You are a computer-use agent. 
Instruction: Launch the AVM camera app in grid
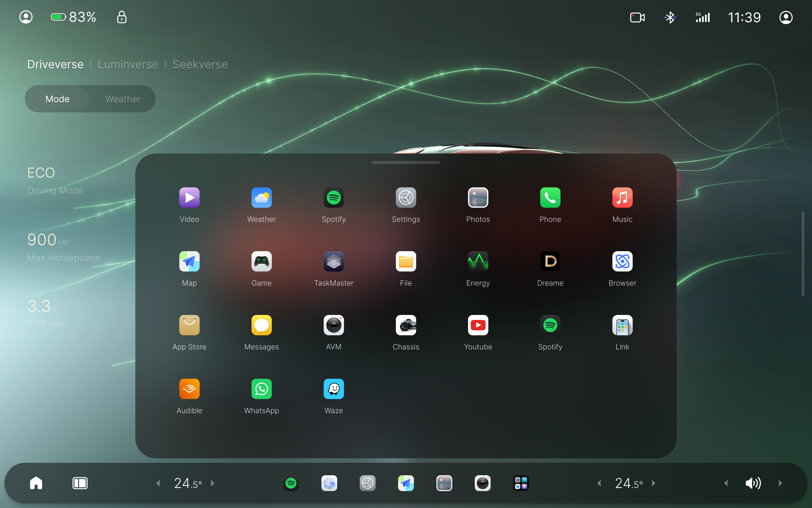tap(334, 325)
